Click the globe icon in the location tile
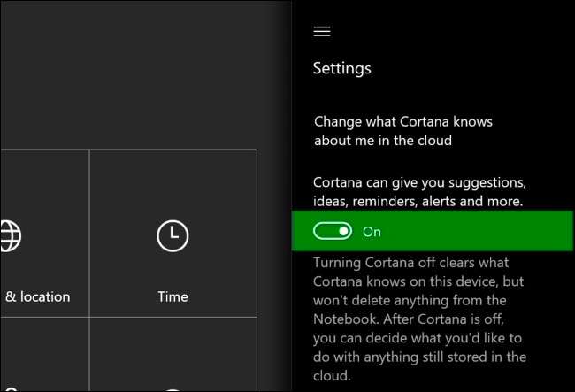Screen dimensions: 575x392 (9, 235)
